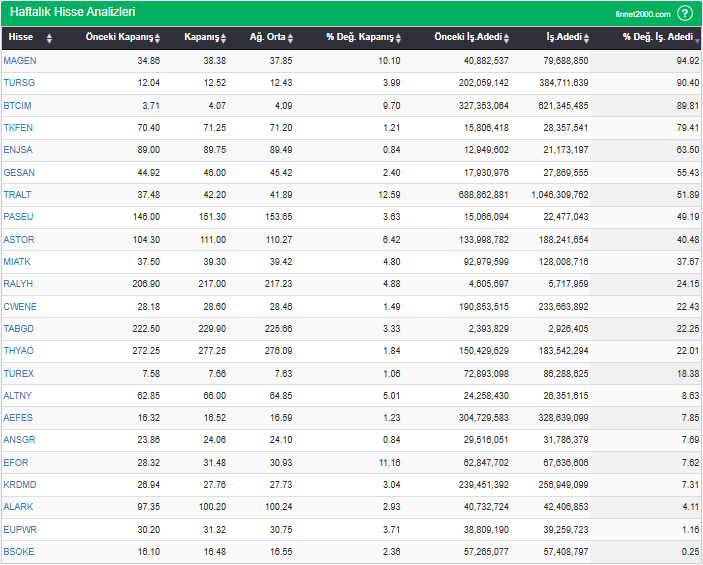Viewport: 703px width, 565px height.
Task: Click sort arrows beside Önceki Kapanış
Action: click(x=158, y=38)
